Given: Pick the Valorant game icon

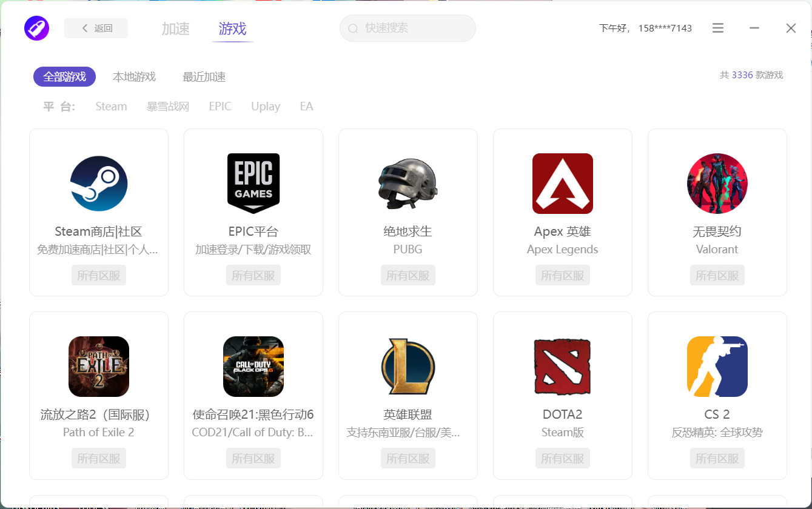Looking at the screenshot, I should pos(717,184).
